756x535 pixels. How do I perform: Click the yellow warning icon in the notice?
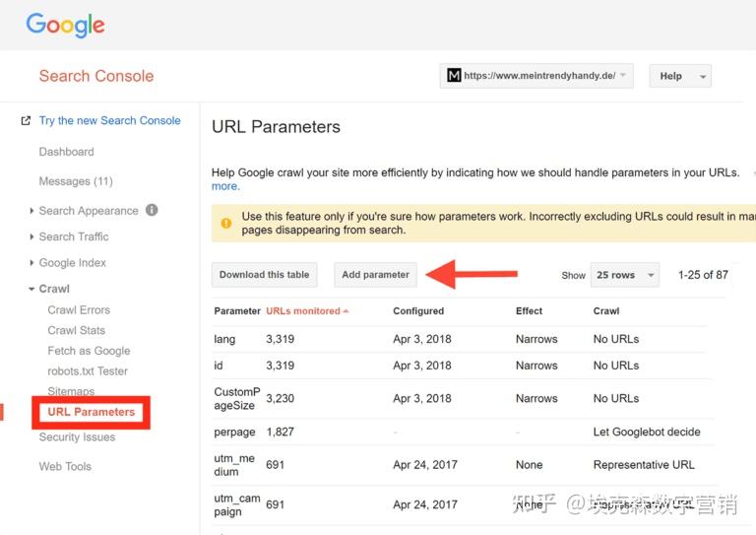point(226,223)
